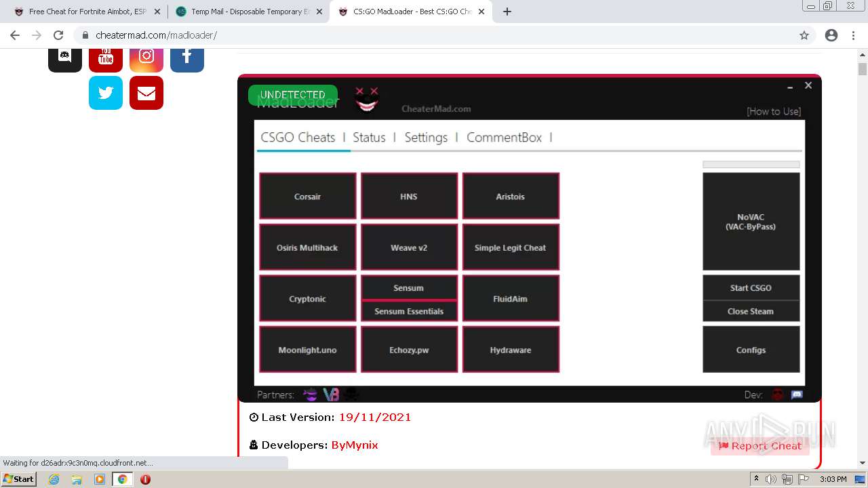868x488 pixels.
Task: Click the Aristois cheat button
Action: [x=511, y=197]
